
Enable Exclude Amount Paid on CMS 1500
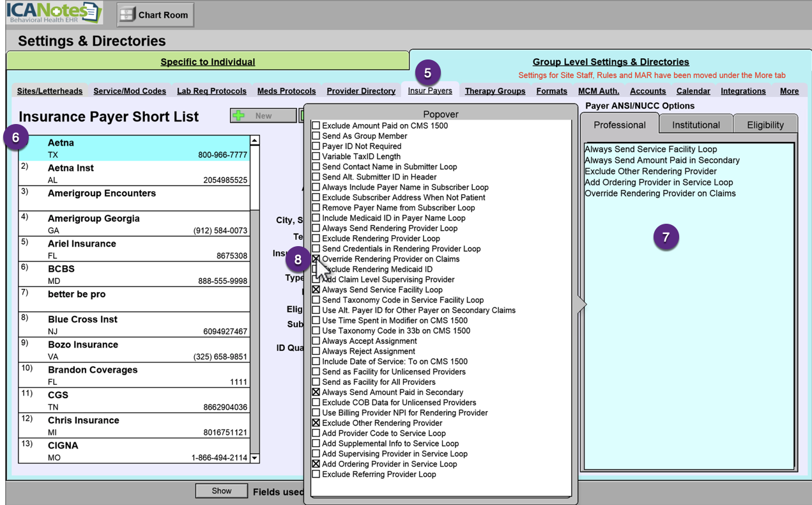(316, 126)
